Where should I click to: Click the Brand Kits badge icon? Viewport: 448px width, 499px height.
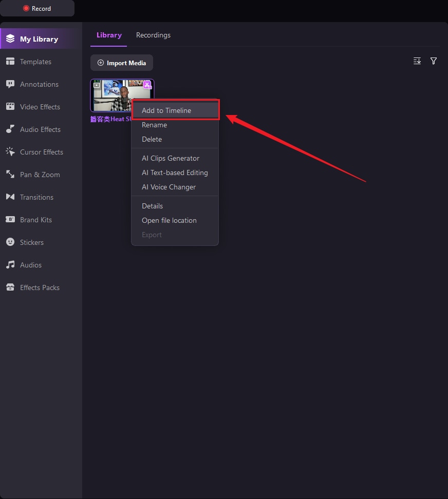tap(10, 219)
